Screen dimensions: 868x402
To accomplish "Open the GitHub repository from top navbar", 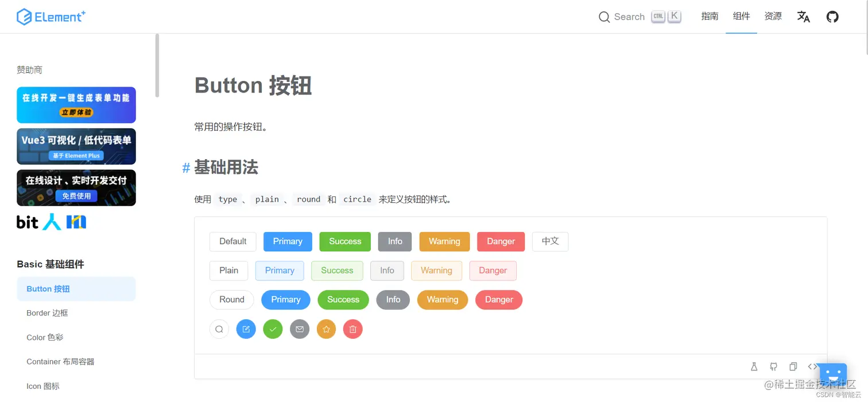I will coord(832,17).
